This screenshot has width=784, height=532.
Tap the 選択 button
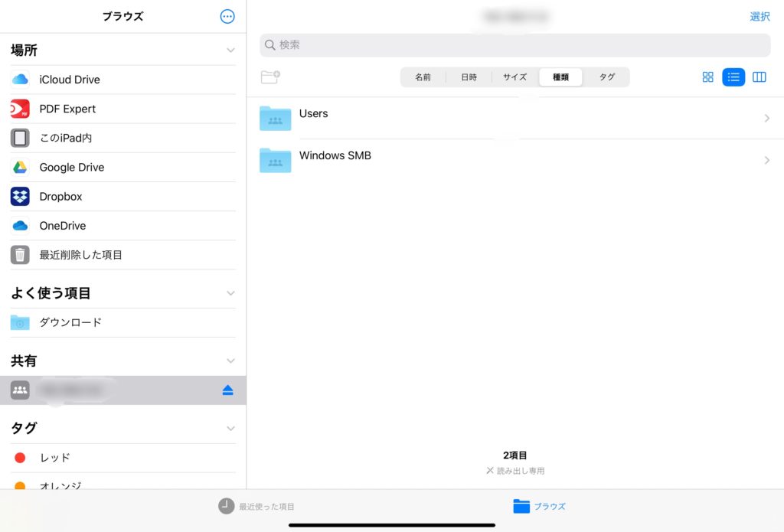click(759, 16)
